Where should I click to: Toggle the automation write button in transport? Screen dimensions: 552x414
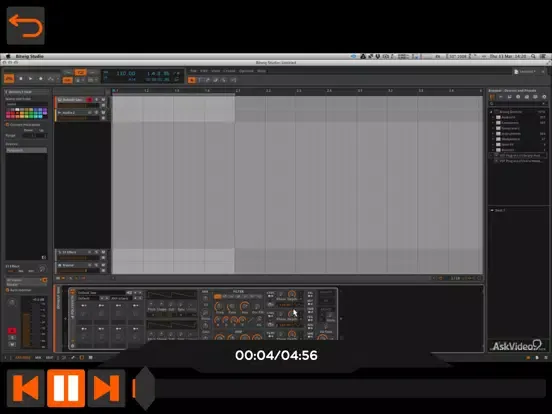[x=51, y=79]
